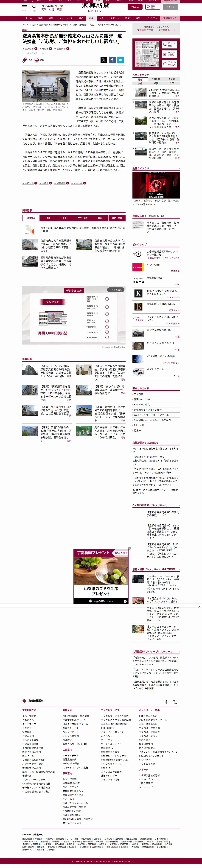Open 京都新聞 ON BUSINESS B logo
The image size is (202, 868).
138,306
